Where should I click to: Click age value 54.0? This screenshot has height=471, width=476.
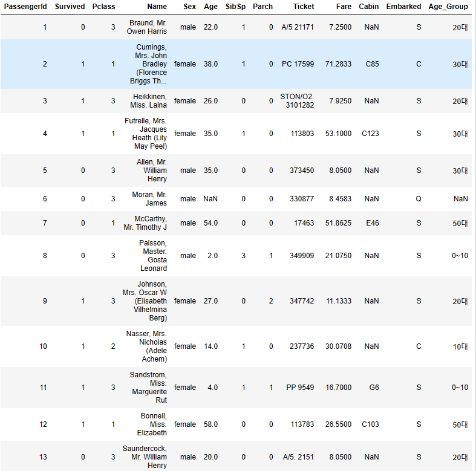[210, 223]
